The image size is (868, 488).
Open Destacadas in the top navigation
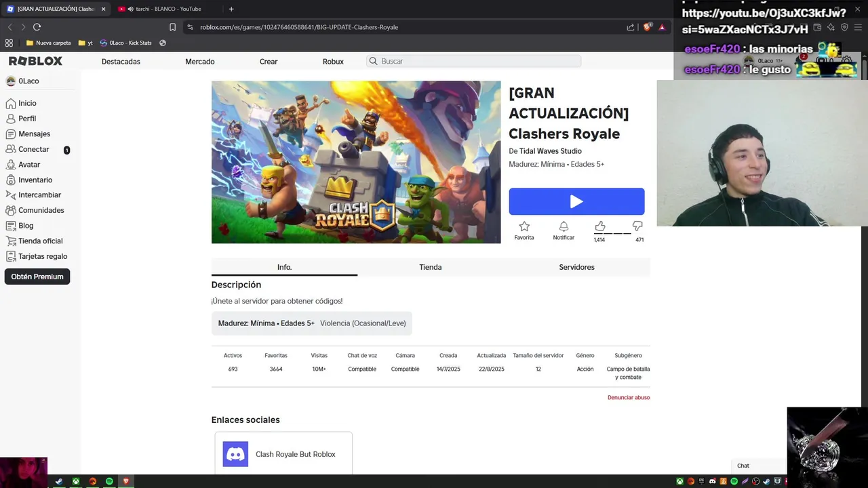[x=121, y=62]
